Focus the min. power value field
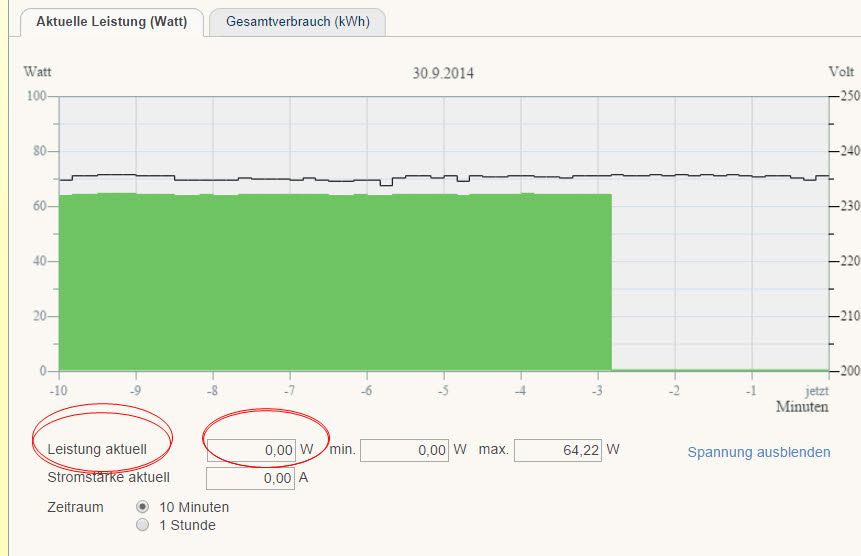Screen dimensions: 861x556 405,451
